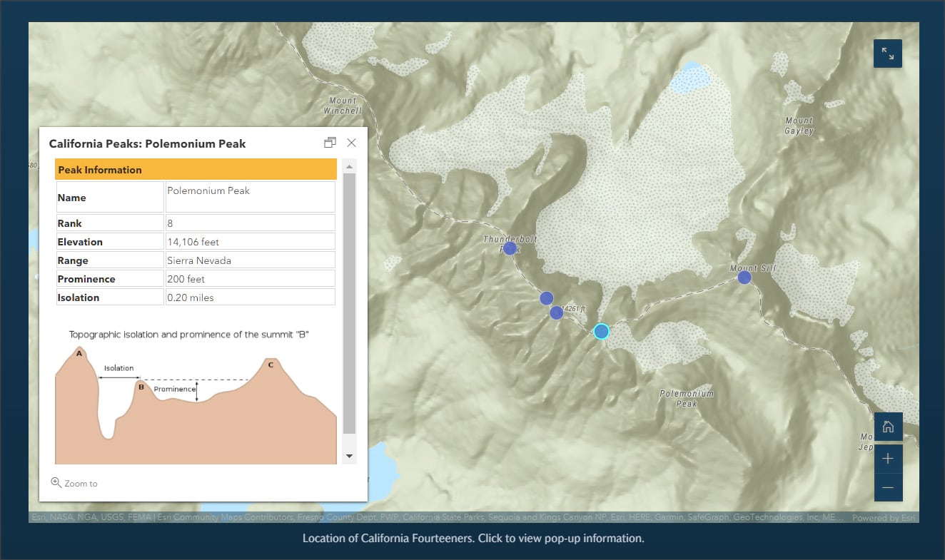
Task: Click the Zoom to magnifier link
Action: coord(74,483)
